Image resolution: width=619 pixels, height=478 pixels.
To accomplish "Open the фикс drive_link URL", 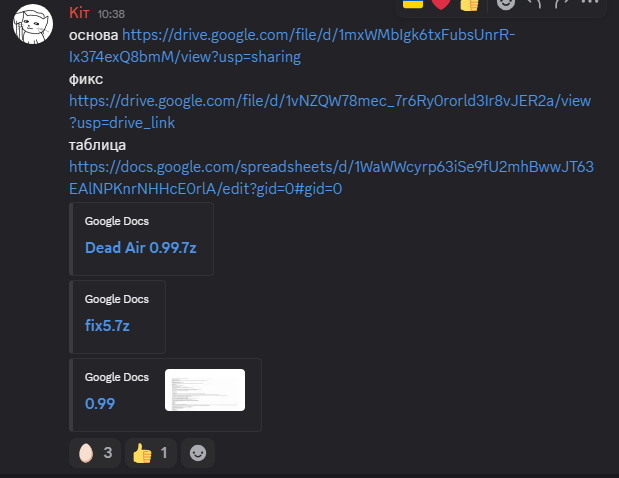I will click(x=330, y=112).
